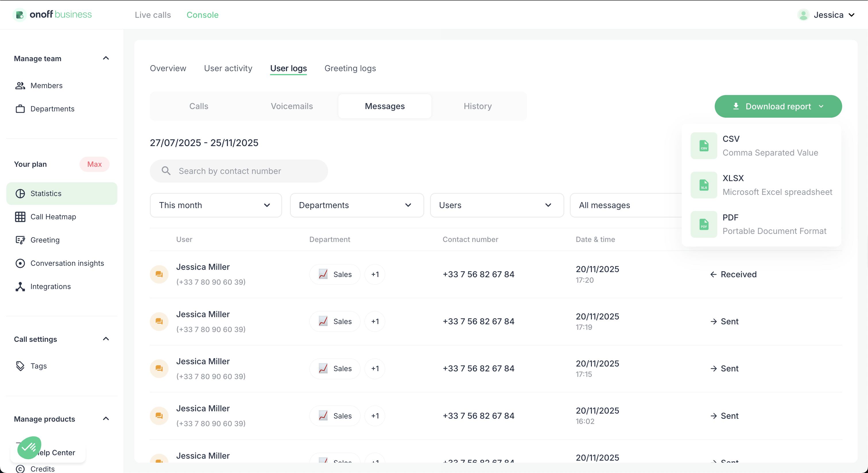Click Sales department chip in 17:19 row

click(335, 321)
